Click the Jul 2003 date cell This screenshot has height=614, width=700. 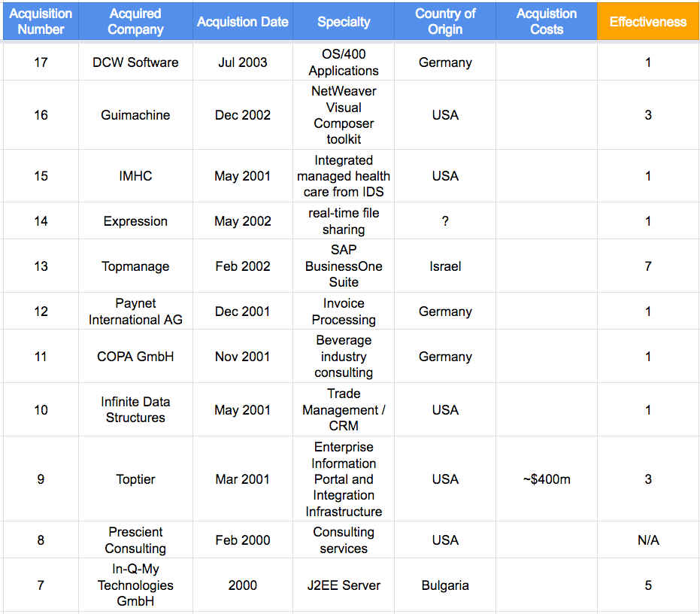coord(243,62)
